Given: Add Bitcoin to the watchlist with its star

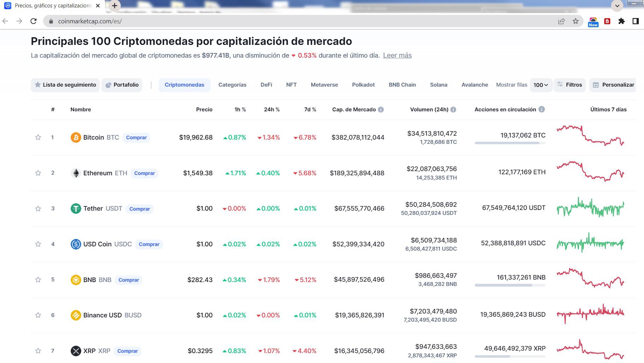Looking at the screenshot, I should tap(38, 137).
